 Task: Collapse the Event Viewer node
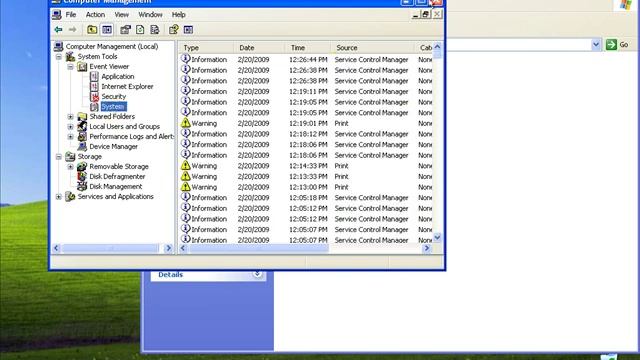[71, 67]
